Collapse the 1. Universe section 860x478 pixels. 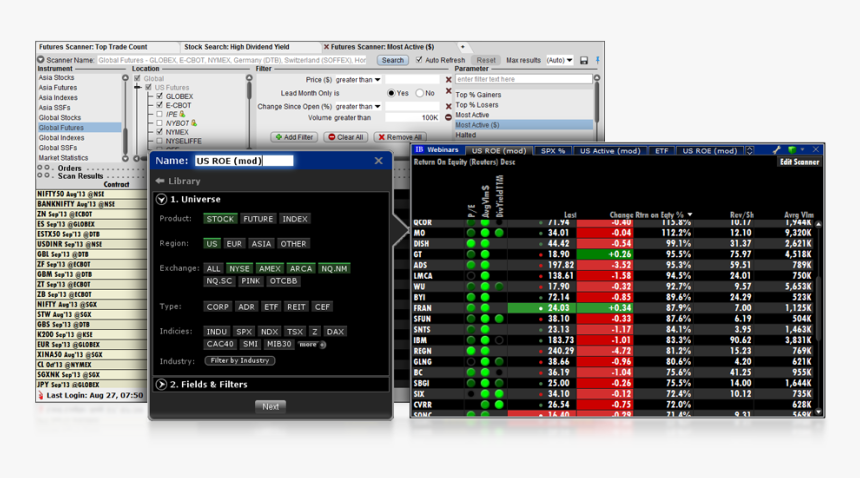click(161, 200)
